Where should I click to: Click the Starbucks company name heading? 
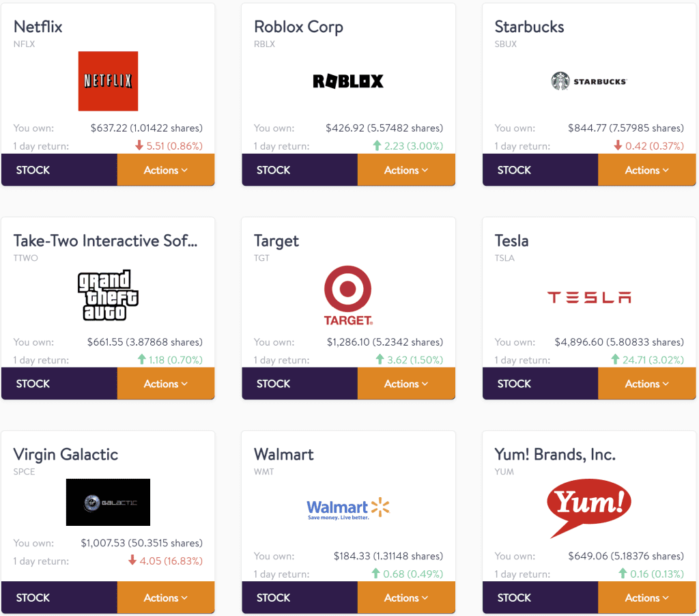[x=529, y=27]
